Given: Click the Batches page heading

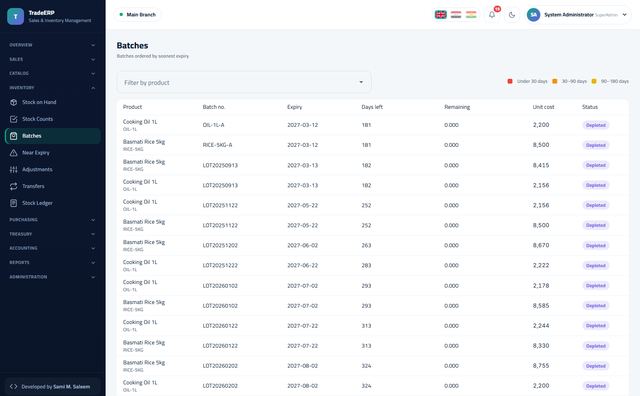Looking at the screenshot, I should [132, 45].
